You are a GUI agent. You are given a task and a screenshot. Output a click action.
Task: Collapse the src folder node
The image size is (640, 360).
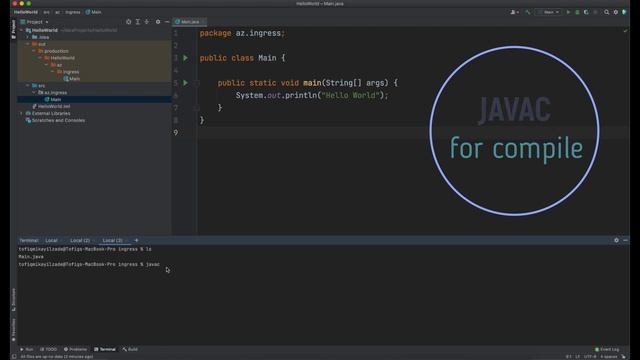(x=28, y=86)
